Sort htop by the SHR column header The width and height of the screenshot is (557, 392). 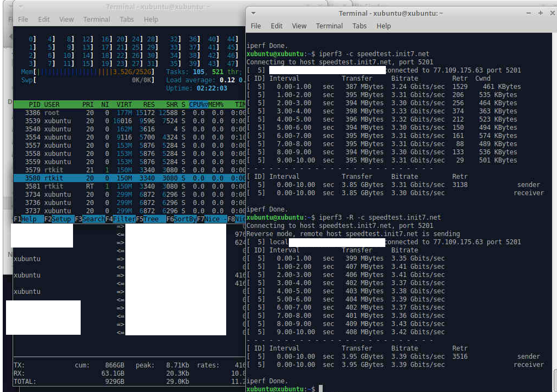[172, 105]
